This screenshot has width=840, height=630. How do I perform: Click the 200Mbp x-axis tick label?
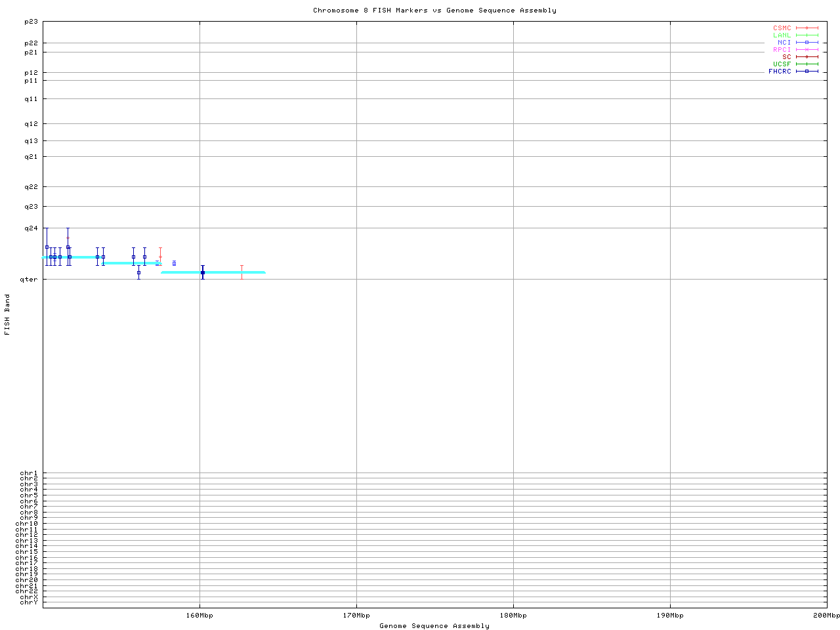pyautogui.click(x=826, y=616)
